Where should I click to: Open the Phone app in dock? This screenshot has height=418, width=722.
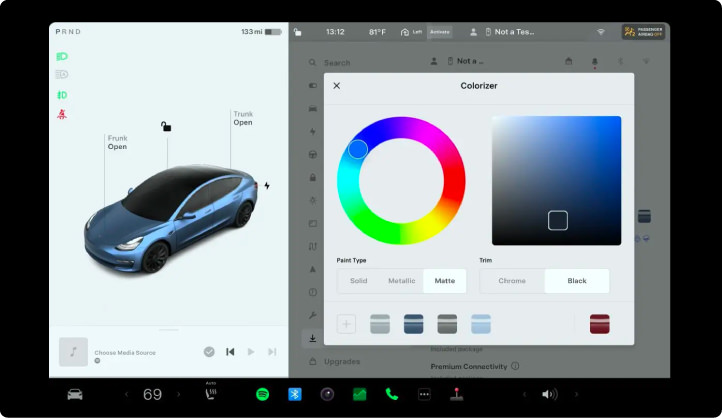pos(391,394)
